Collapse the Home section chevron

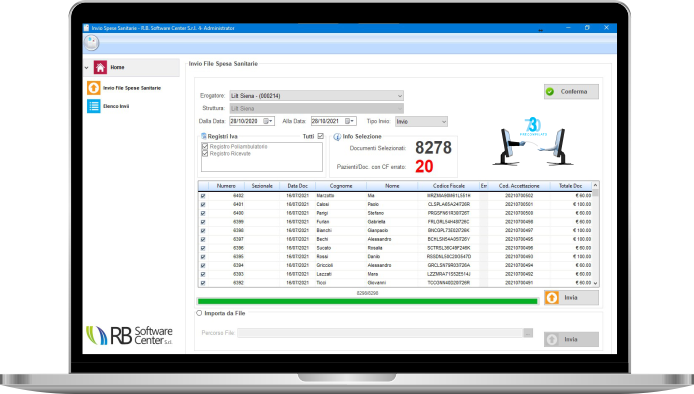[x=86, y=68]
